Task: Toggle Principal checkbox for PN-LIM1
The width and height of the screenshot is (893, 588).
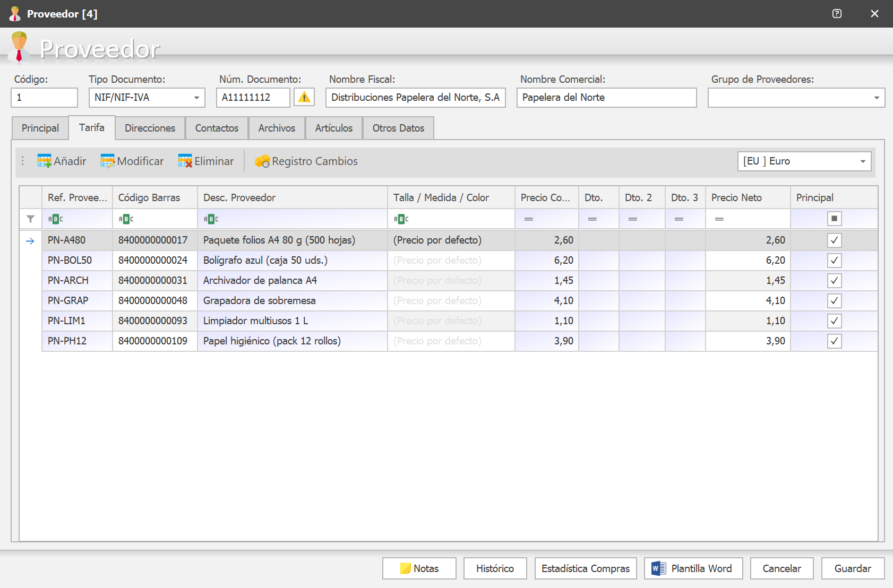Action: point(834,321)
